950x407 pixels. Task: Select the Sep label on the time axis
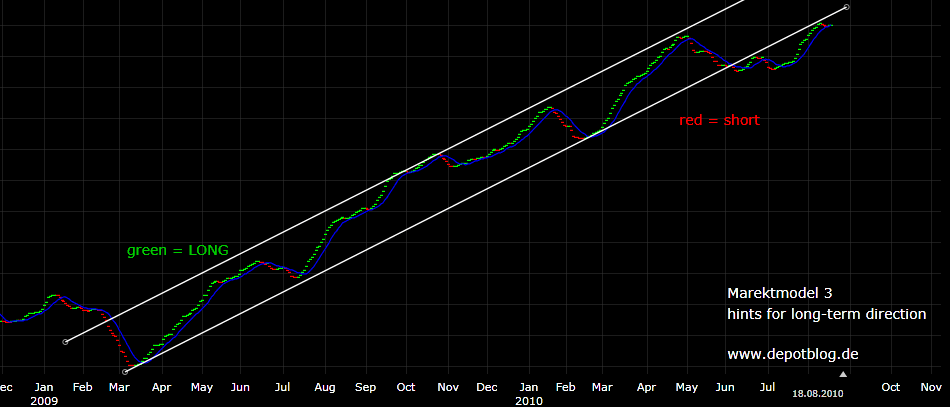tap(365, 386)
